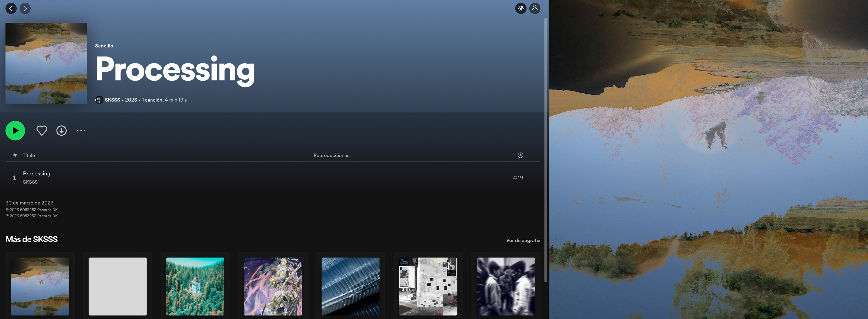
Task: Click the ℗ 2023 5053253 Records DK line
Action: (x=32, y=216)
